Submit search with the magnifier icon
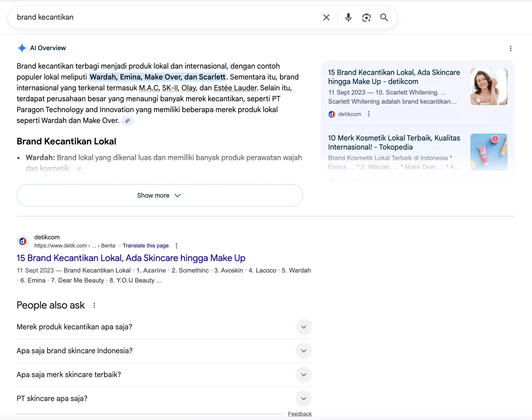 (x=384, y=18)
